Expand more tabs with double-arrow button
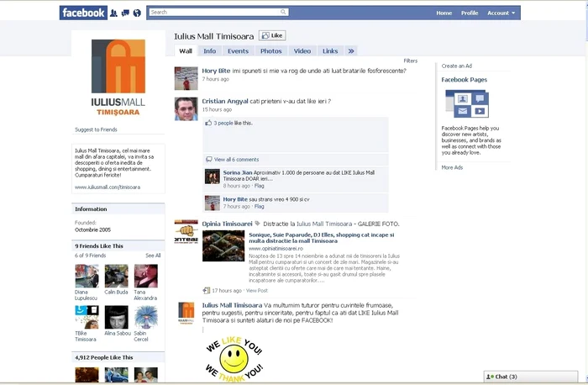The width and height of the screenshot is (588, 385). pos(351,51)
